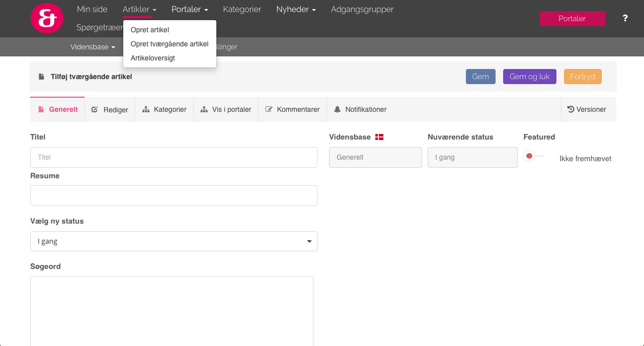Click the document icon beside Tilføj tværgående artikel

(x=41, y=77)
